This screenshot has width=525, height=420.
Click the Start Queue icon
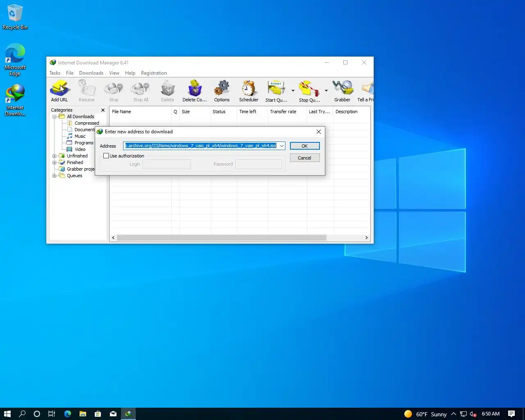pos(276,91)
